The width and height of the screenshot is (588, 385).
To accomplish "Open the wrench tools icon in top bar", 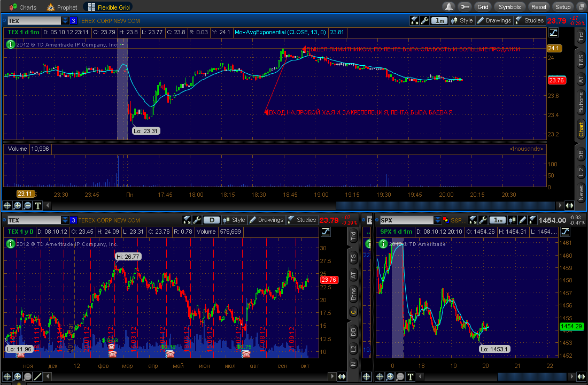I will coord(465,7).
